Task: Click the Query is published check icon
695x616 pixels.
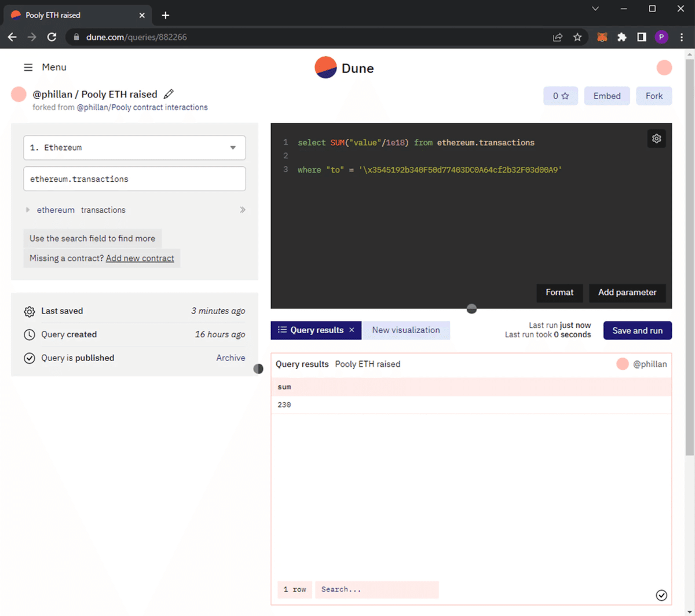Action: [30, 358]
